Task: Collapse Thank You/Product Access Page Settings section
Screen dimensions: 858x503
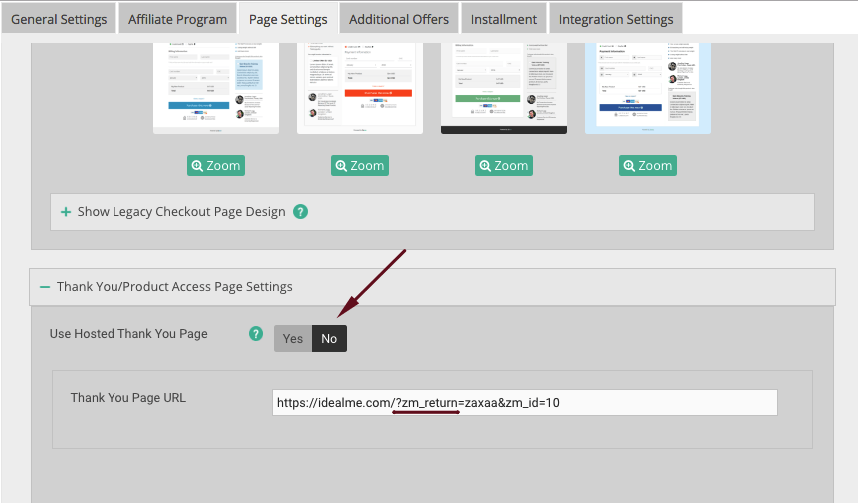Action: tap(174, 287)
